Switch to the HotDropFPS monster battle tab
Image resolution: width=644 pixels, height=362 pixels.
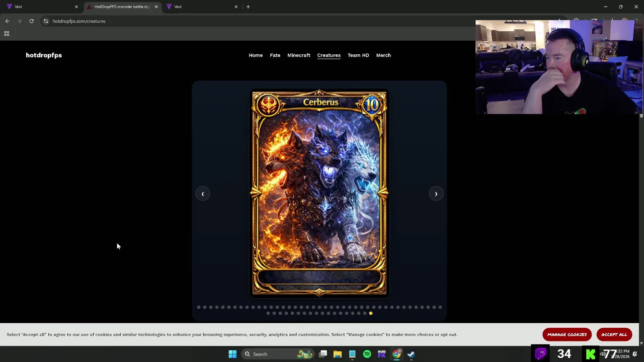point(121,7)
